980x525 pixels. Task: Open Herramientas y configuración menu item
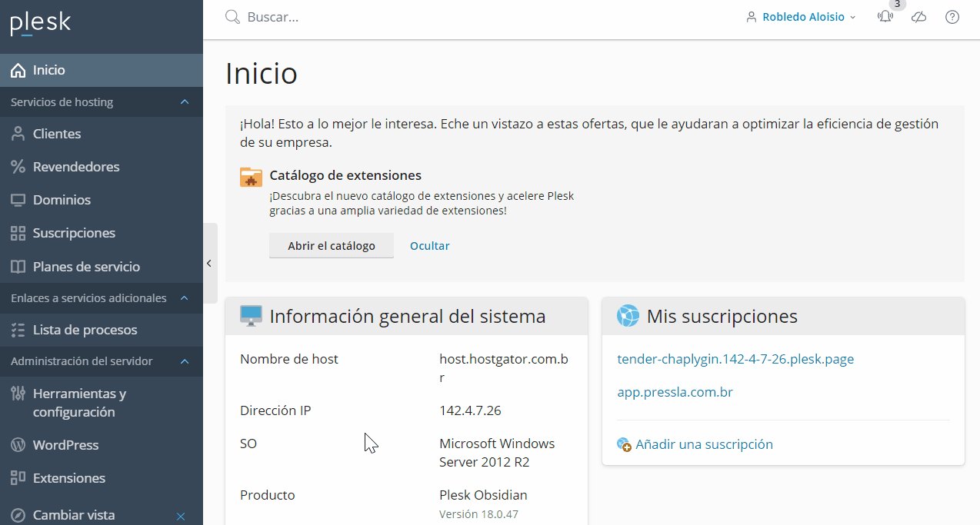(102, 403)
